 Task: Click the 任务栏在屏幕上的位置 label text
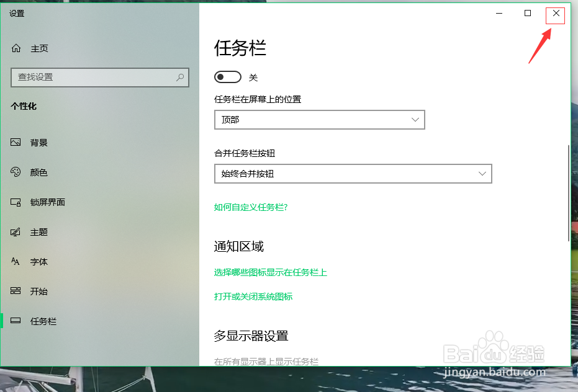pyautogui.click(x=258, y=99)
